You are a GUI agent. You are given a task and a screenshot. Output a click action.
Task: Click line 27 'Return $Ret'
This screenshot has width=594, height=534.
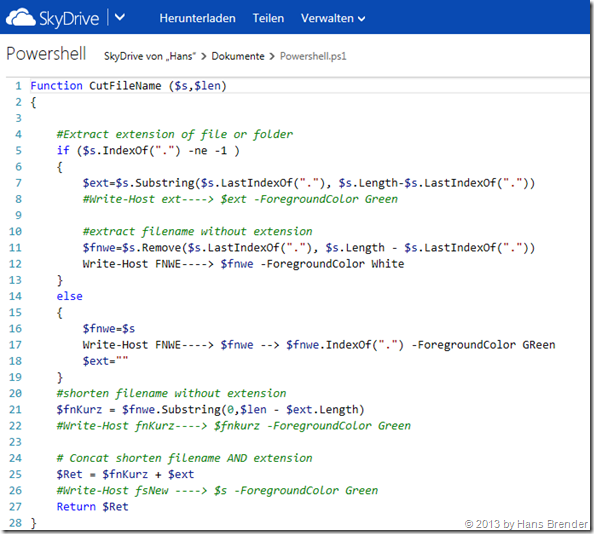(92, 507)
